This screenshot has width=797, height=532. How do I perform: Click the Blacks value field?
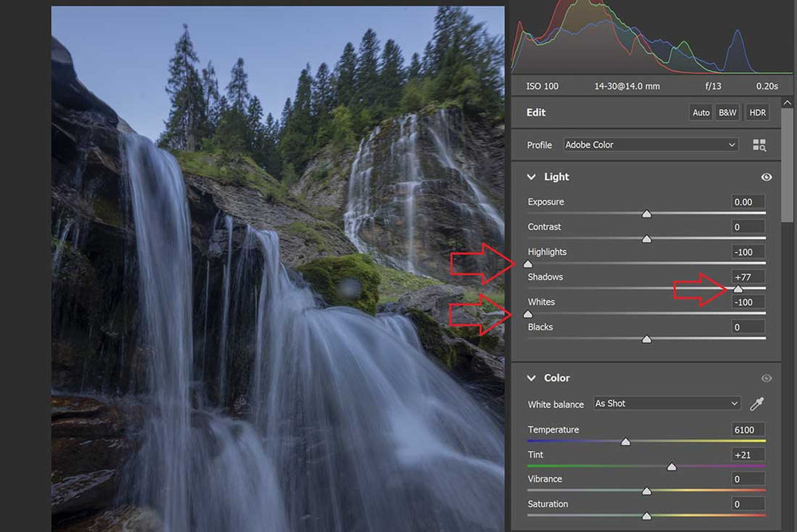coord(748,327)
